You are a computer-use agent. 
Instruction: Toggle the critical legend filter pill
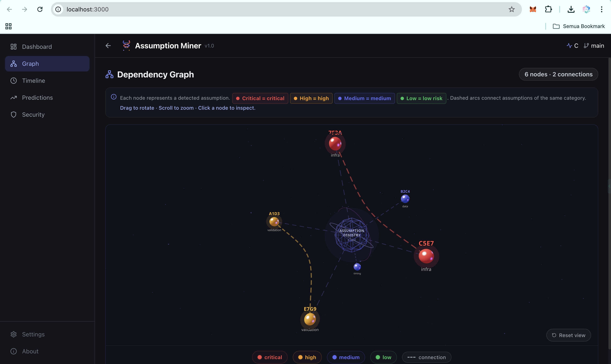pos(270,357)
